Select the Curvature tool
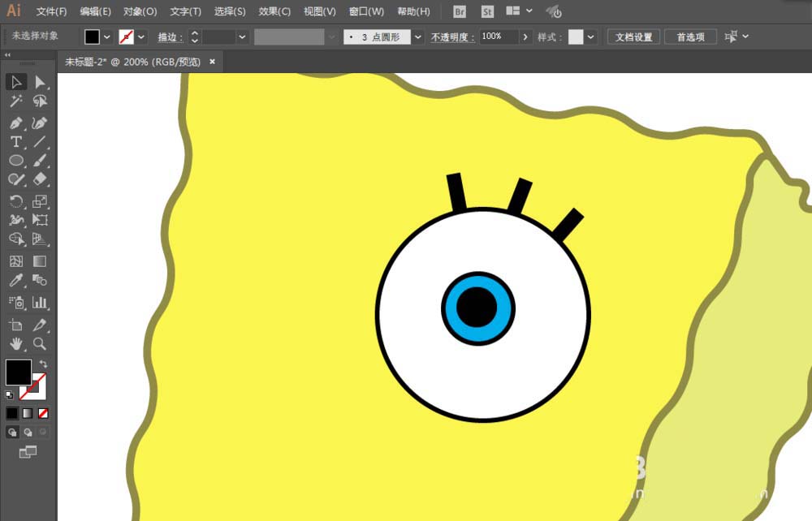 (x=40, y=123)
